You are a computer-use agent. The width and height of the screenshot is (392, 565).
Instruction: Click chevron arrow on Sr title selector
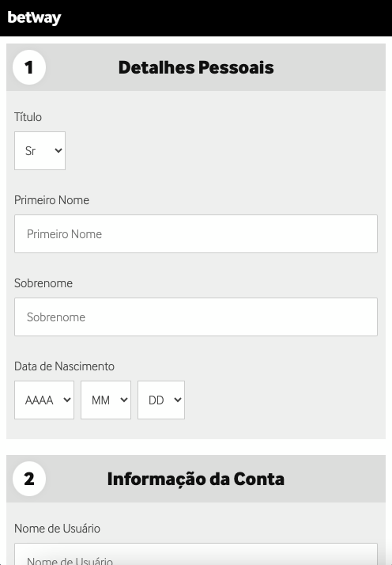(x=58, y=150)
